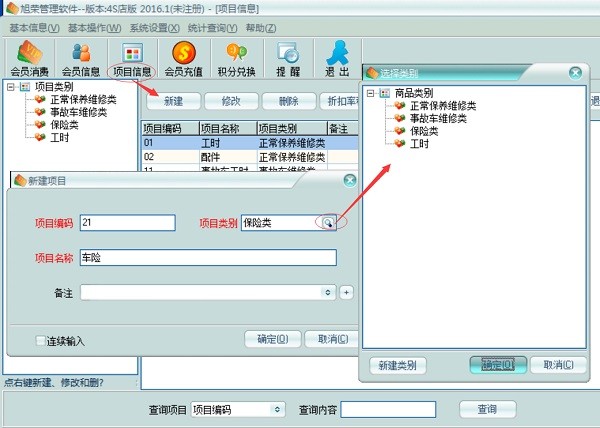Click the 提醒 reminder icon

pyautogui.click(x=288, y=58)
